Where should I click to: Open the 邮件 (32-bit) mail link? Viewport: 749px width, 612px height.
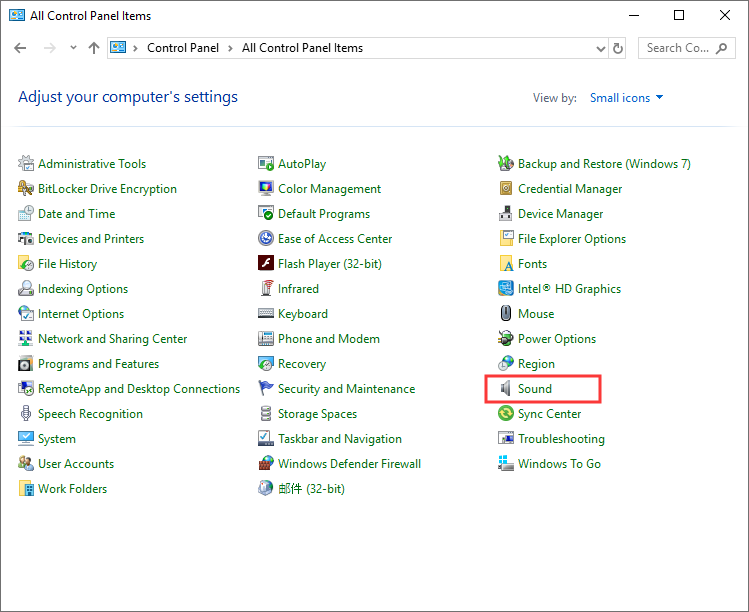coord(311,489)
